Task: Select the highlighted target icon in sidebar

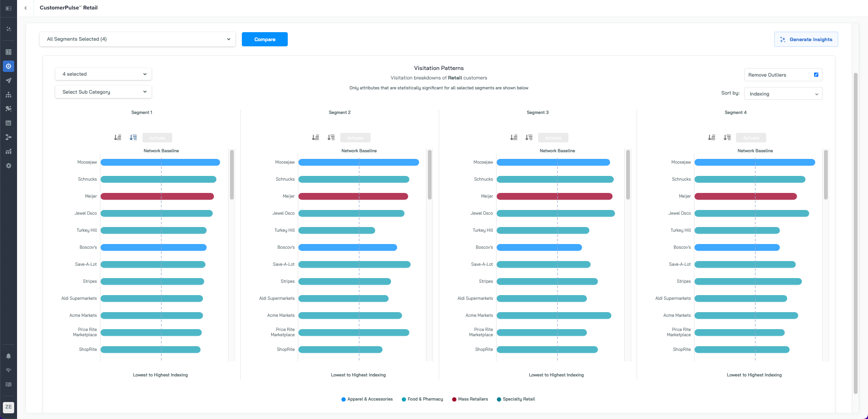Action: pos(9,66)
